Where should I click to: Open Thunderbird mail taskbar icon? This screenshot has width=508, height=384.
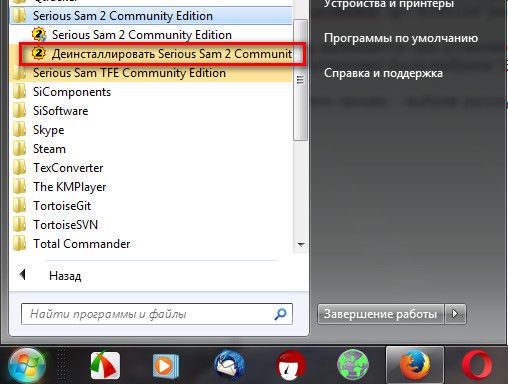point(229,365)
